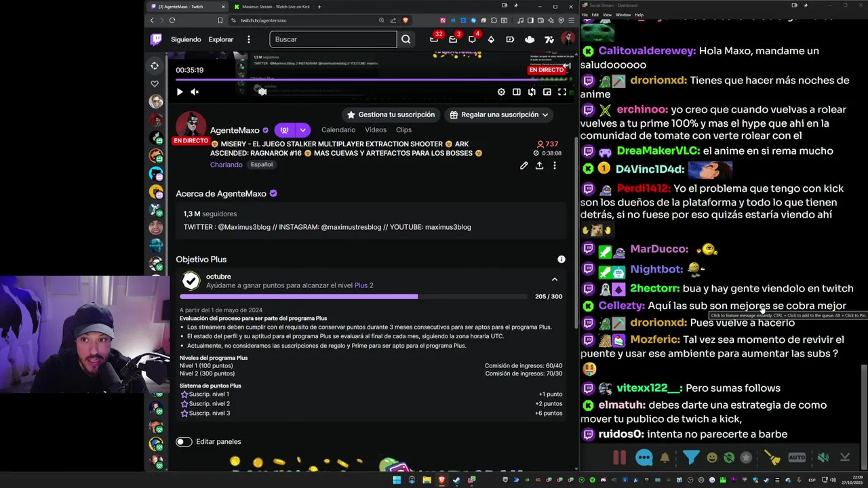868x488 pixels.
Task: Open the Vídeos tab
Action: pyautogui.click(x=376, y=129)
